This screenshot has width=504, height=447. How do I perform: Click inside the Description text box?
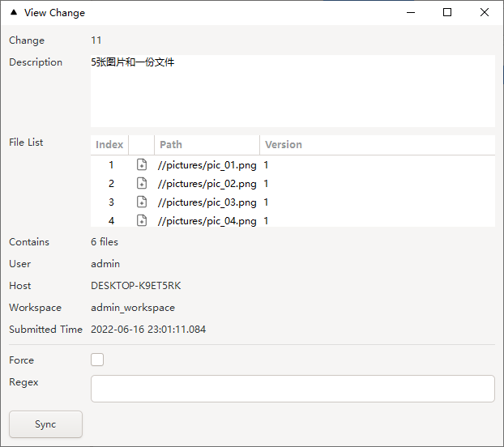click(x=293, y=91)
